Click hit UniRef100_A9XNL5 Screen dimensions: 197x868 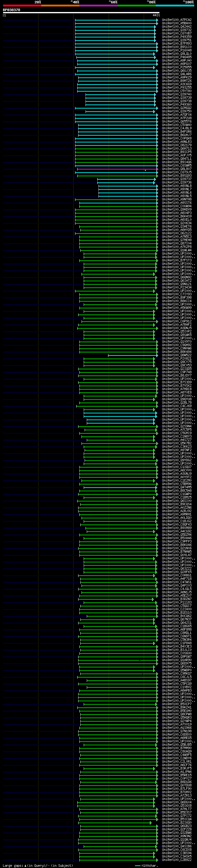tap(177, 196)
